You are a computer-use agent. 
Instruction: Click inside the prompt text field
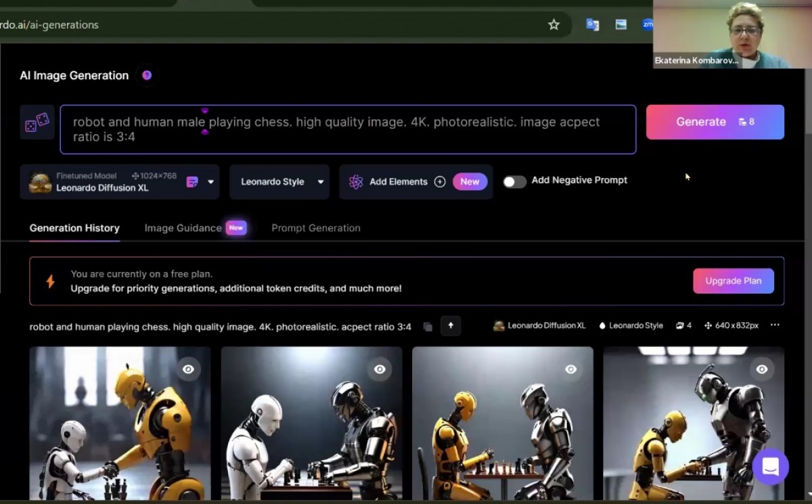348,129
